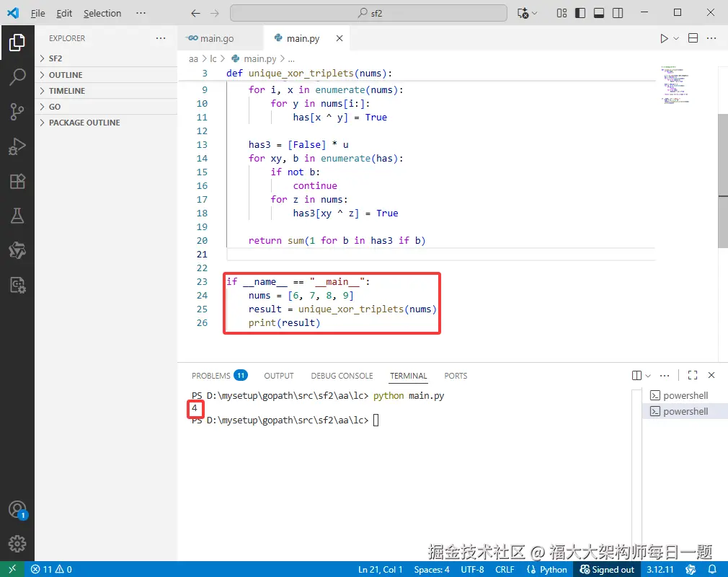Change end of line sequence CRLF
This screenshot has width=728, height=577.
pyautogui.click(x=505, y=569)
